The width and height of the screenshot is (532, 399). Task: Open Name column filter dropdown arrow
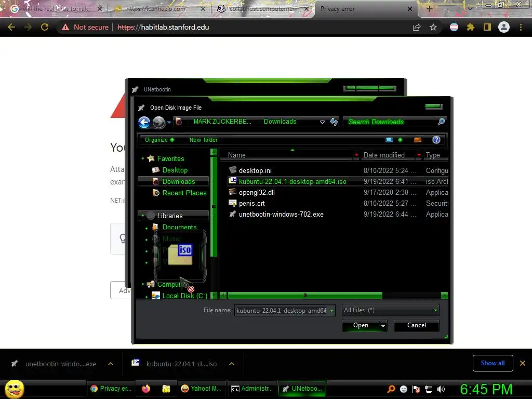pos(356,155)
